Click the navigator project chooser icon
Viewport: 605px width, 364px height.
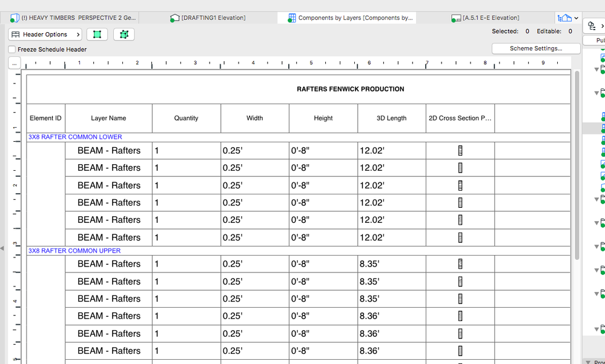pyautogui.click(x=592, y=25)
